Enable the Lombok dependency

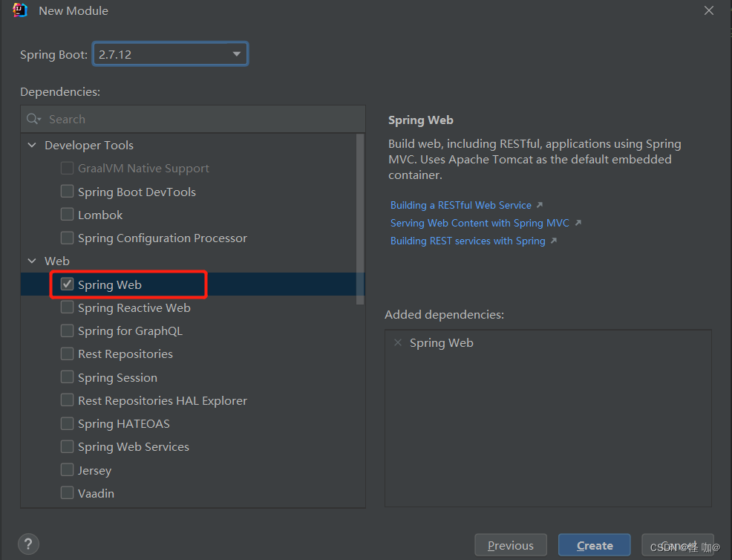click(68, 215)
